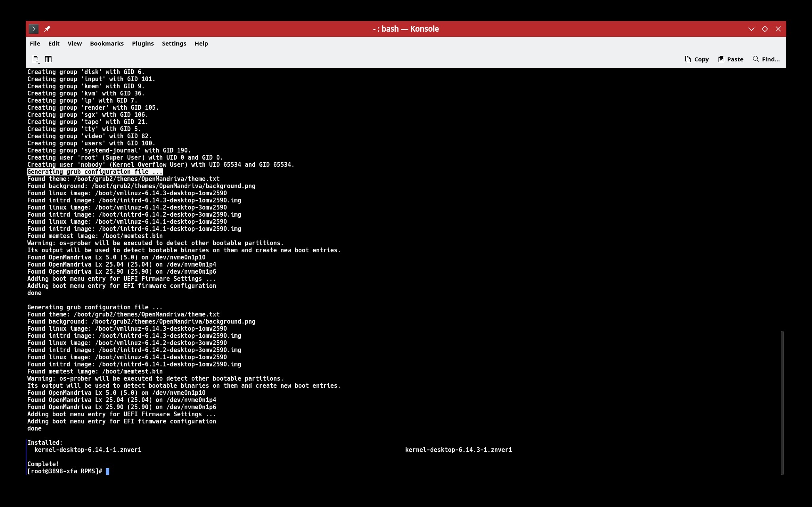Click the line creating user 'nobody'
Viewport: 812px width, 507px height.
[x=161, y=165]
